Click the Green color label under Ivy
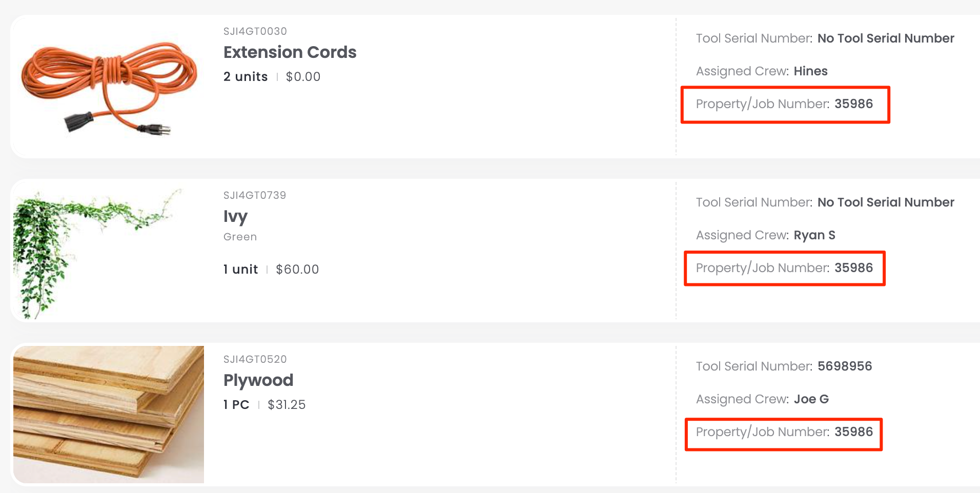 (240, 237)
